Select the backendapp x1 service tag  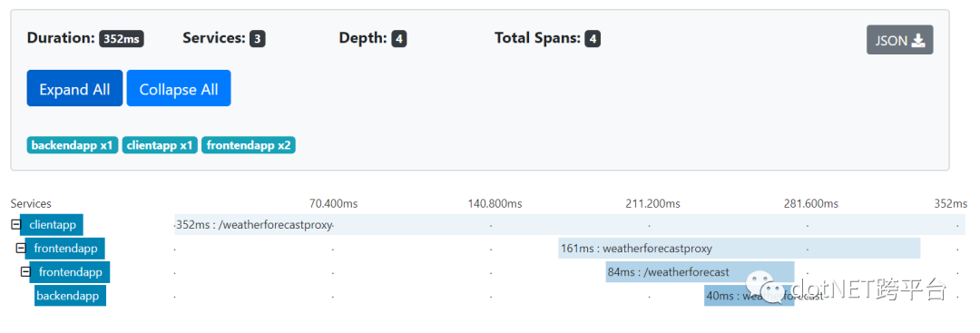point(73,145)
